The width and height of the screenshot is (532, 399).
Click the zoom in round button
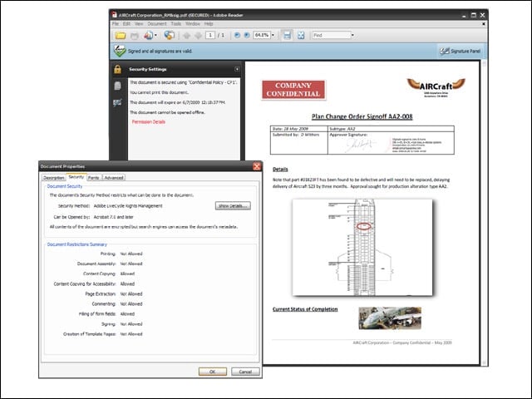(247, 35)
